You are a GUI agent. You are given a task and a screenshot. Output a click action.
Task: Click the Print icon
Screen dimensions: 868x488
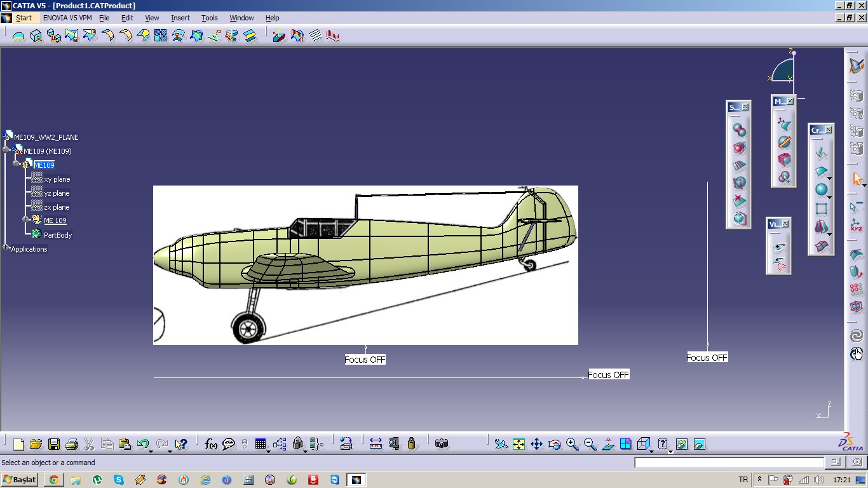(71, 444)
